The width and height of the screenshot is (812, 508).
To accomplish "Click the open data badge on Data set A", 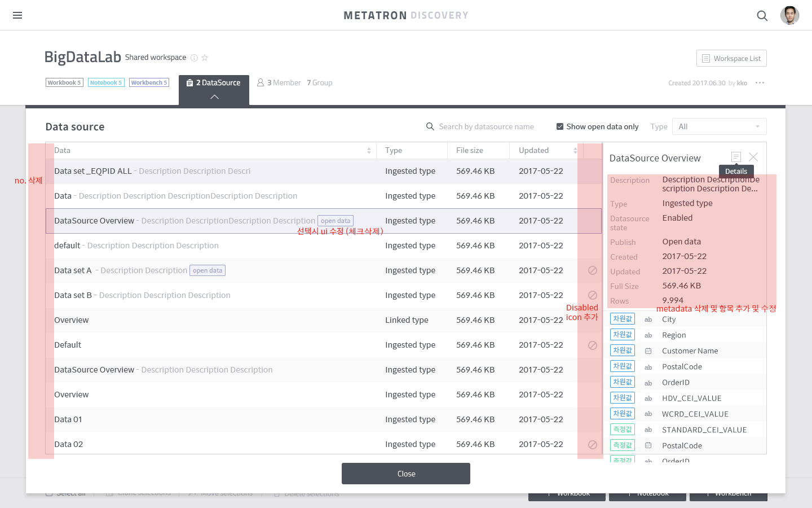I will tap(208, 270).
